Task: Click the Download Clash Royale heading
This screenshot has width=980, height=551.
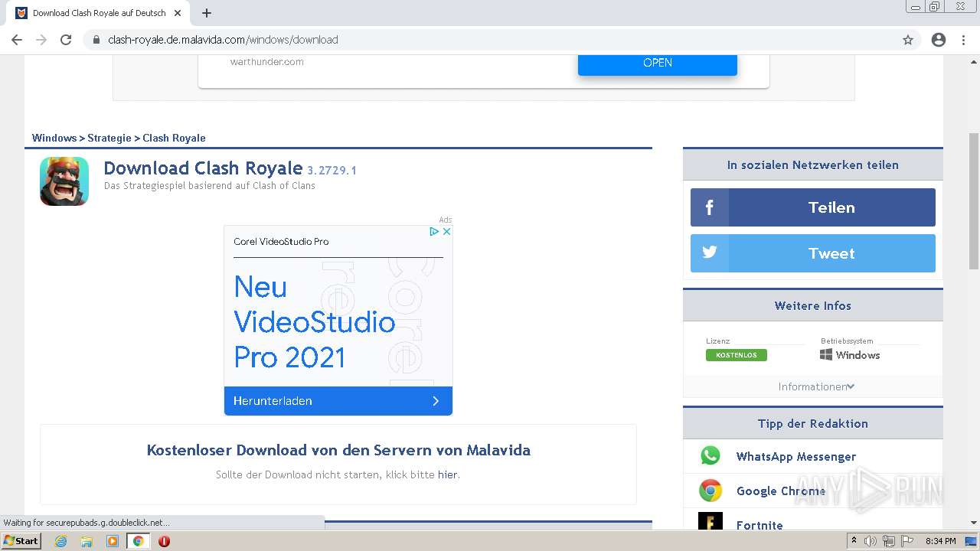Action: (203, 168)
